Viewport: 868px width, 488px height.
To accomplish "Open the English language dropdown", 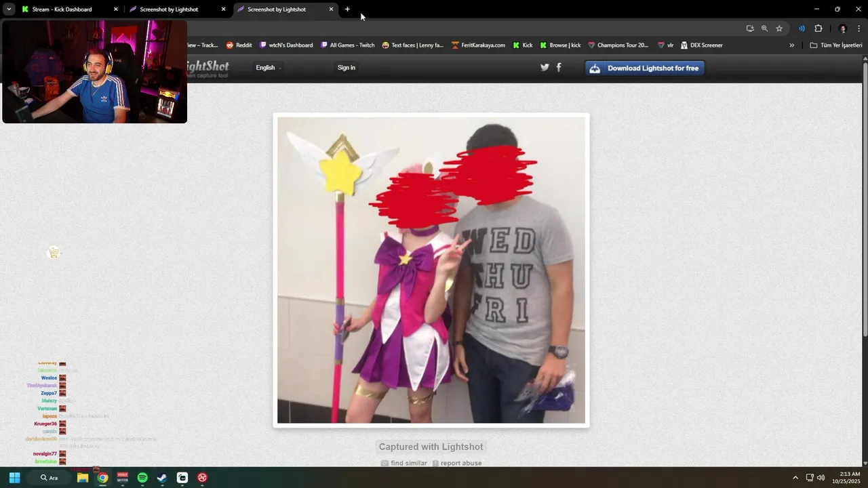I will pyautogui.click(x=269, y=68).
